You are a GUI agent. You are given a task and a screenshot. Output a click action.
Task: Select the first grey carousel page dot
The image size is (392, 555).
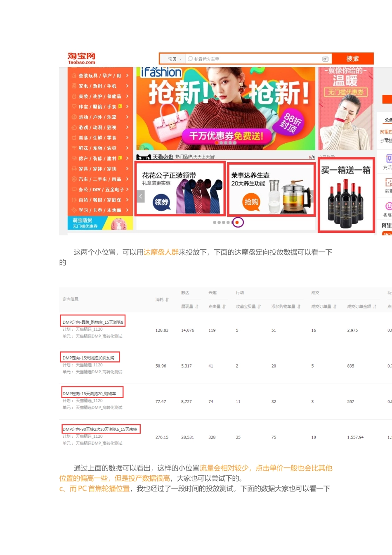pos(215,223)
